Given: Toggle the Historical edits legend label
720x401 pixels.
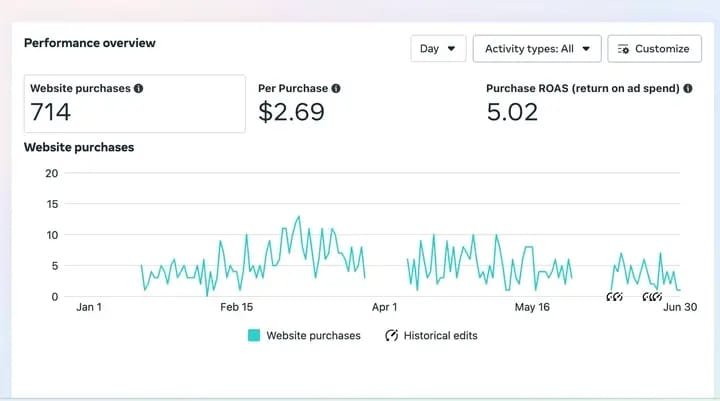Looking at the screenshot, I should click(440, 335).
